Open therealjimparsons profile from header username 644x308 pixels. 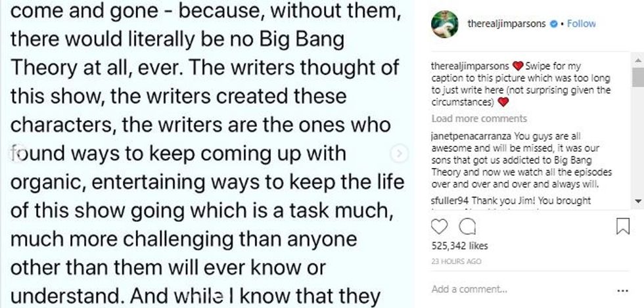(508, 24)
